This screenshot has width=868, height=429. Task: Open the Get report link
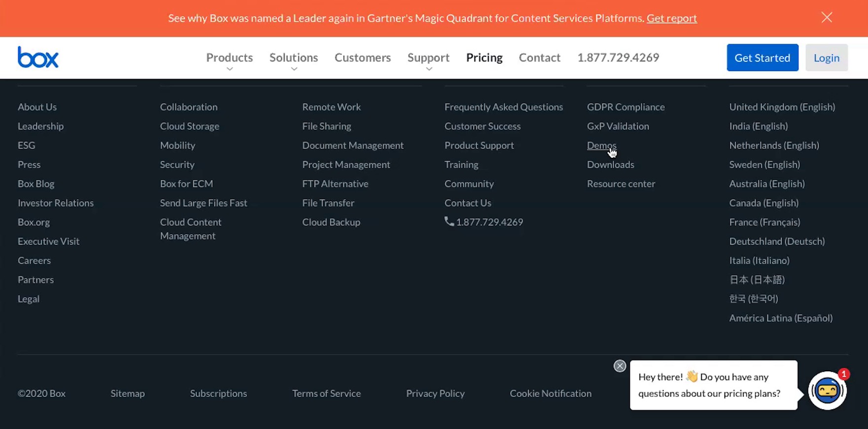coord(671,18)
